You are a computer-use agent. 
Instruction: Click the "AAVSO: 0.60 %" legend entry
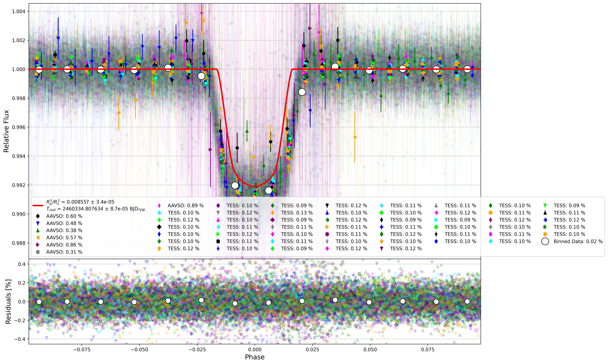(64, 216)
